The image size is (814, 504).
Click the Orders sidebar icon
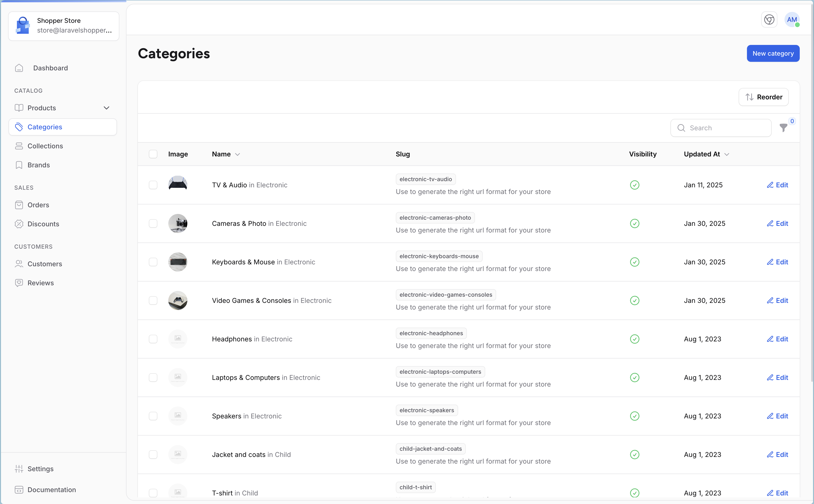[x=19, y=205]
